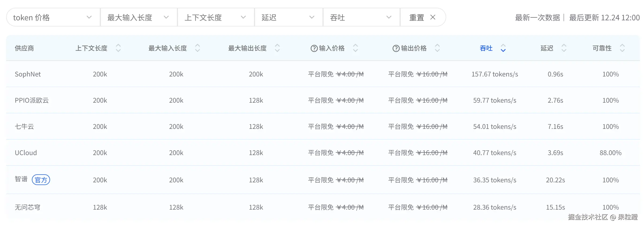644x227 pixels.
Task: Click the 吞吐 column header label
Action: coord(486,48)
